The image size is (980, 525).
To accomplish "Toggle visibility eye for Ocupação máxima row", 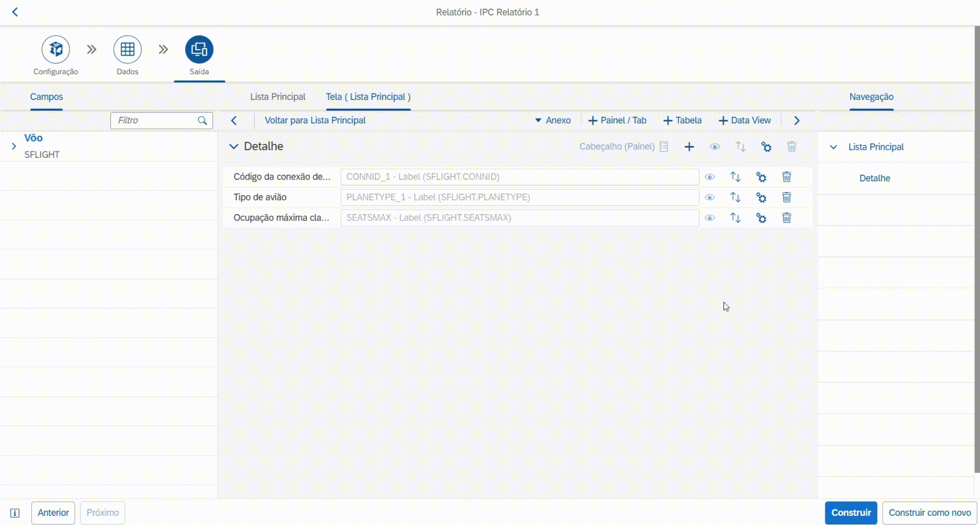I will pyautogui.click(x=709, y=218).
